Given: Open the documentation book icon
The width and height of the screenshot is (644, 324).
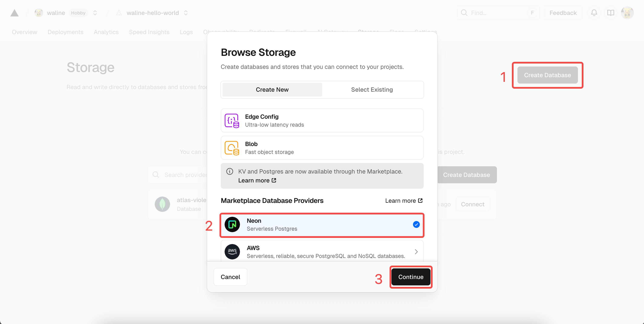Looking at the screenshot, I should (611, 13).
